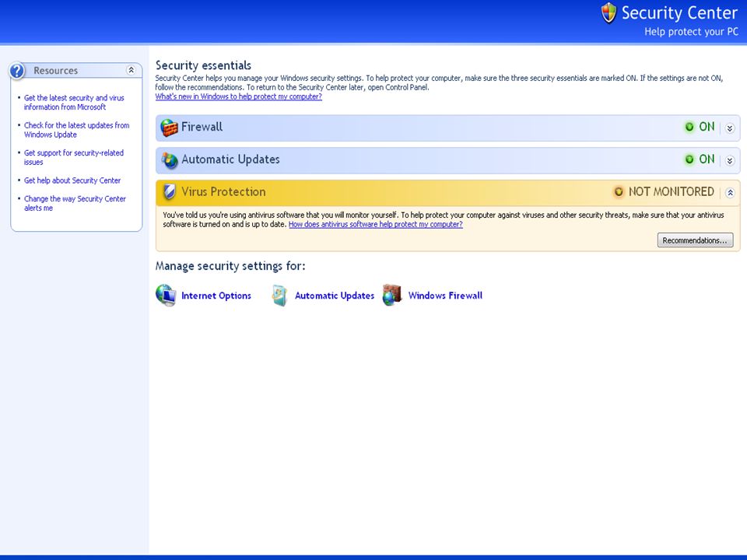Click the Security Center shield icon
Screen dimensions: 747x560
click(x=608, y=13)
